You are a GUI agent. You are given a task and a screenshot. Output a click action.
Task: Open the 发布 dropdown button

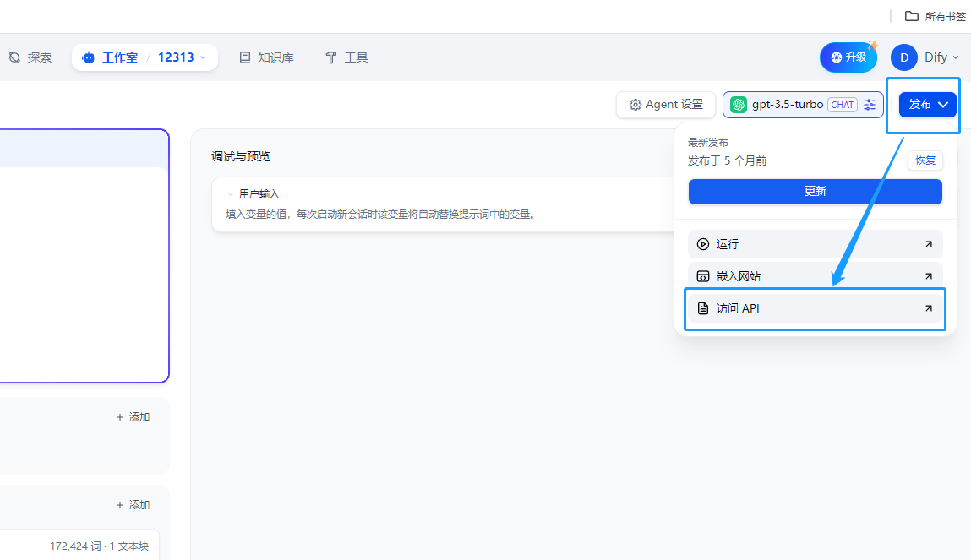(928, 105)
